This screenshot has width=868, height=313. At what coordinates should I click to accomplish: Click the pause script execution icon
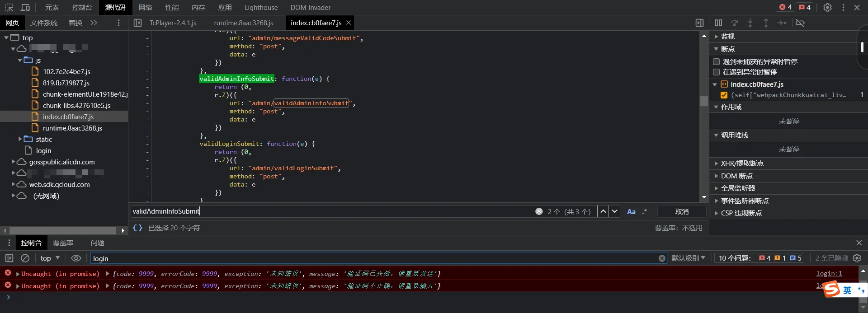pos(718,23)
